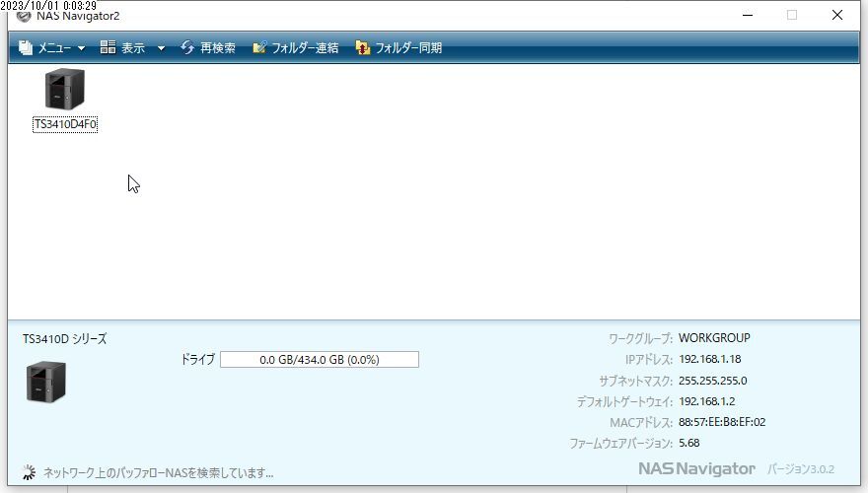Select the TS3410D4F0 NAS device icon

tap(65, 89)
